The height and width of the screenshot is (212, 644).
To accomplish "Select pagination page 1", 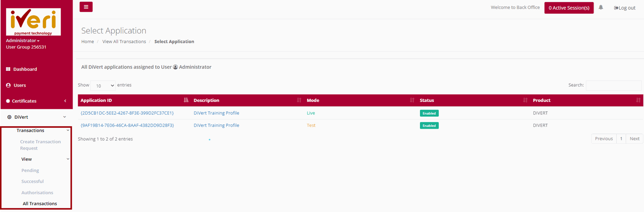I will pyautogui.click(x=621, y=139).
